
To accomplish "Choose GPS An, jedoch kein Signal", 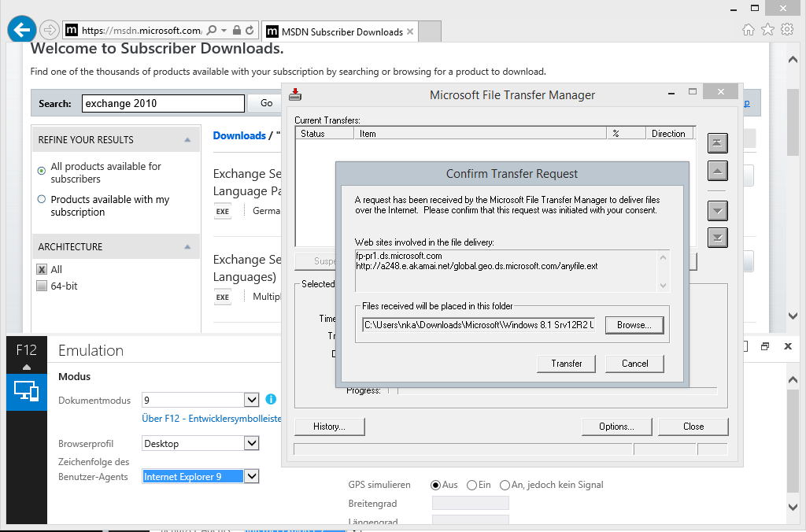I will (505, 485).
